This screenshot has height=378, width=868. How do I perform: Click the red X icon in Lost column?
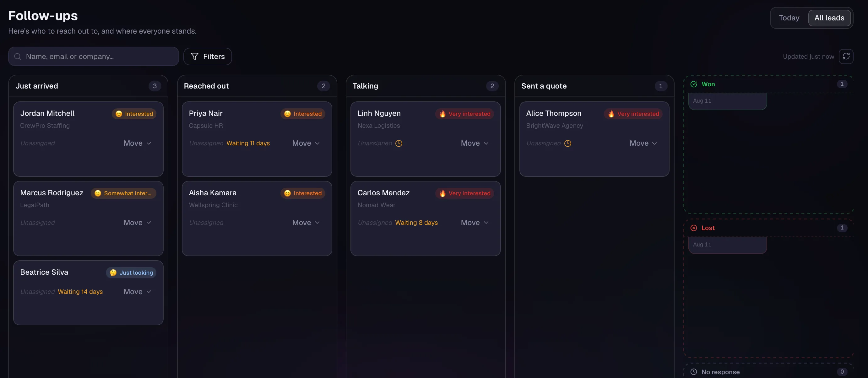tap(693, 228)
